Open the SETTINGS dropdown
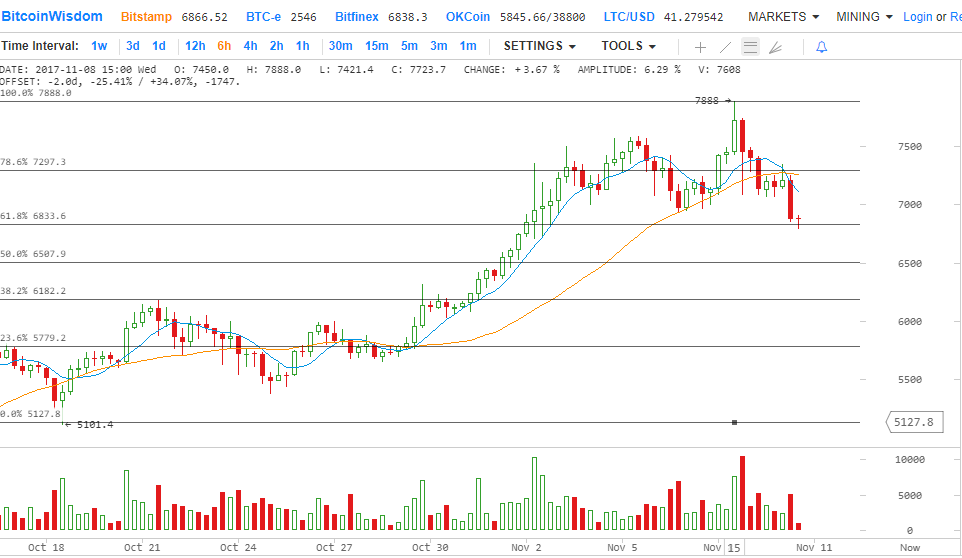 tap(539, 46)
